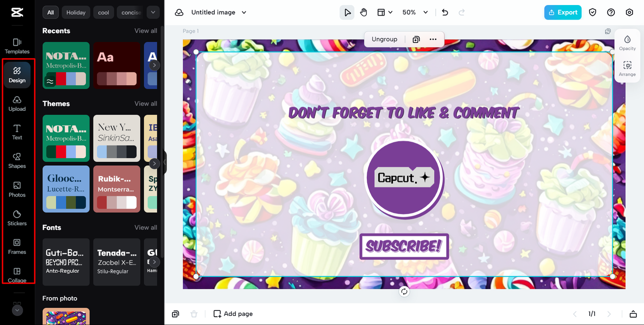644x325 pixels.
Task: Apply Glooc... Lucette-R theme
Action: pos(66,189)
